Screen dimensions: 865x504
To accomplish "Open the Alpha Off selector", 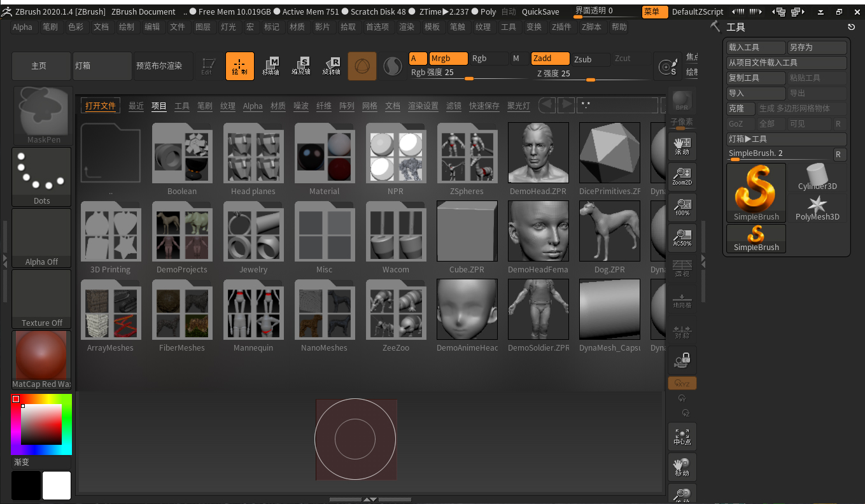I will tap(42, 238).
